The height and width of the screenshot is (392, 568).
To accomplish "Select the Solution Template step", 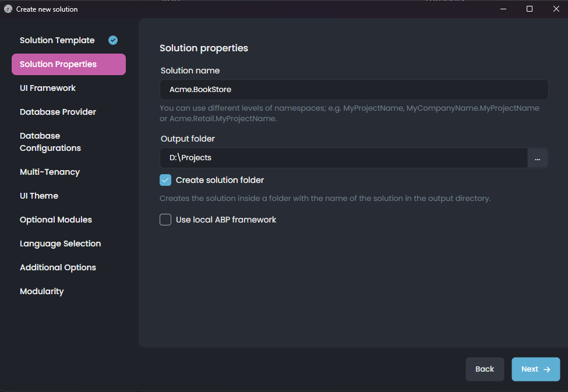I will [57, 40].
